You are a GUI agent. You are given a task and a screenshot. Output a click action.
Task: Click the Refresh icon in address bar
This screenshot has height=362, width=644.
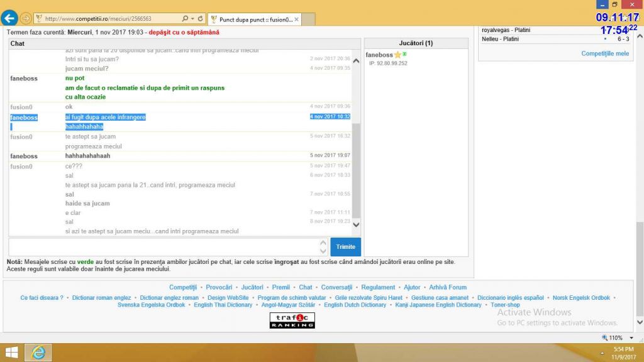coord(200,19)
